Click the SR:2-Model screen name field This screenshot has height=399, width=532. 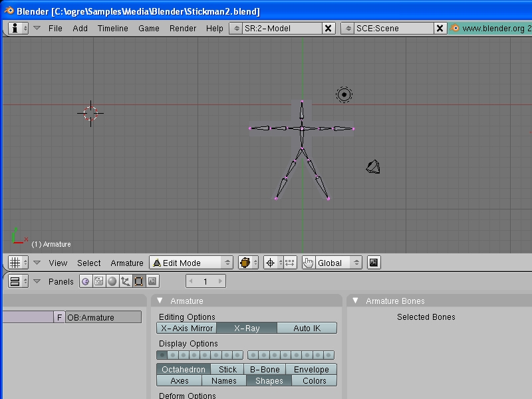click(x=282, y=28)
